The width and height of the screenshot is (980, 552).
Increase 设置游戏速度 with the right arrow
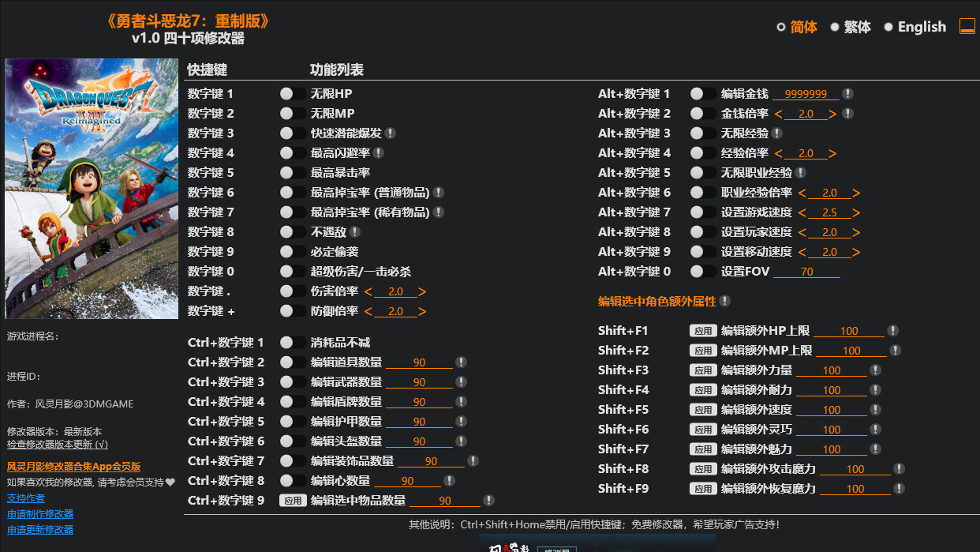858,212
